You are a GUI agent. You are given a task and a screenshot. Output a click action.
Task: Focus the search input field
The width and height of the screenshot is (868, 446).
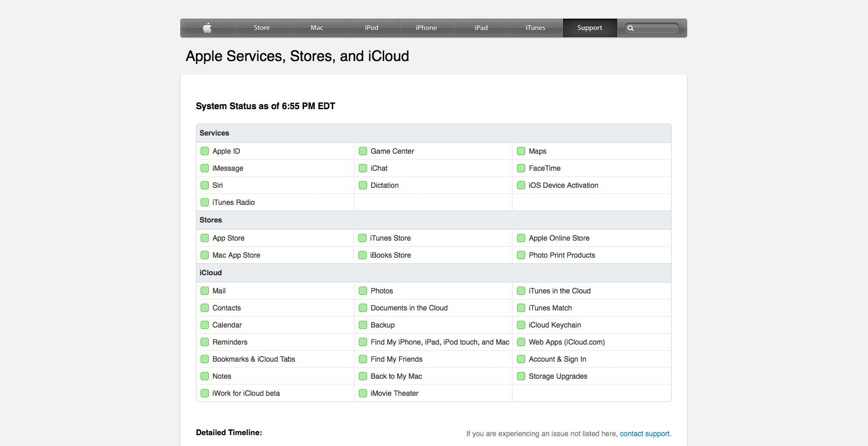pos(656,28)
